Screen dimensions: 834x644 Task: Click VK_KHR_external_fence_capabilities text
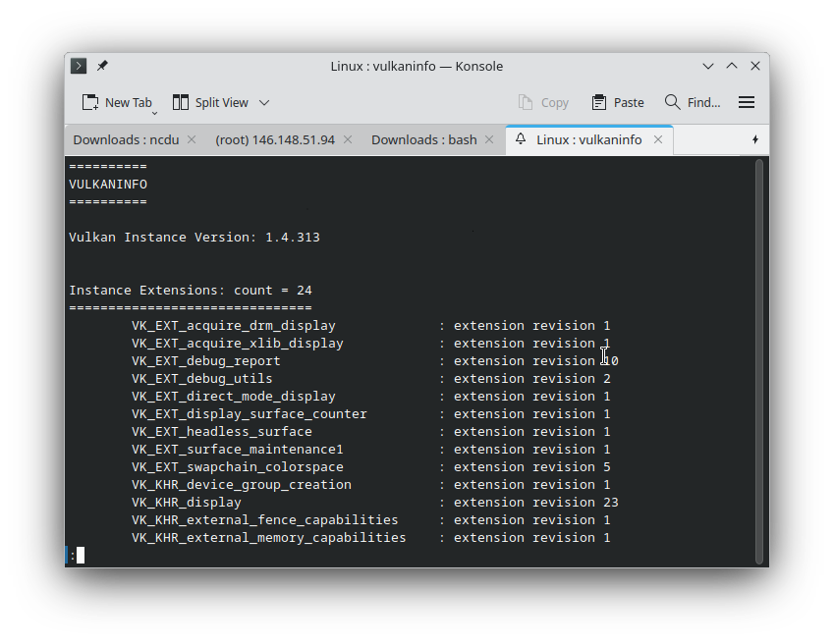point(265,520)
